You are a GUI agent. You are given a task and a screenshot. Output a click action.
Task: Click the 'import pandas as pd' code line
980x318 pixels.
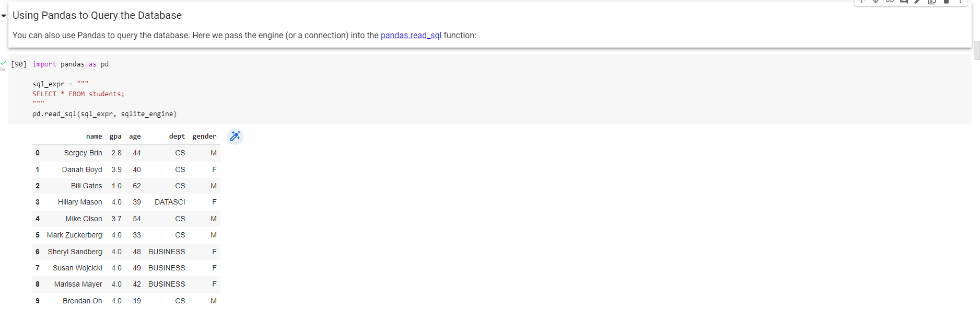click(71, 64)
